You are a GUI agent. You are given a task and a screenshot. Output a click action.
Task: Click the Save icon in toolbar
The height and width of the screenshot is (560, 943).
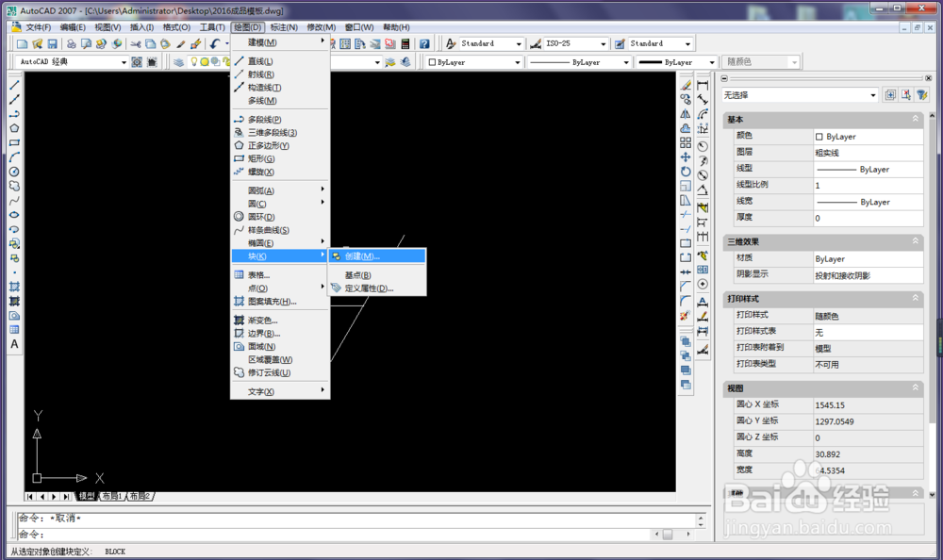click(52, 44)
